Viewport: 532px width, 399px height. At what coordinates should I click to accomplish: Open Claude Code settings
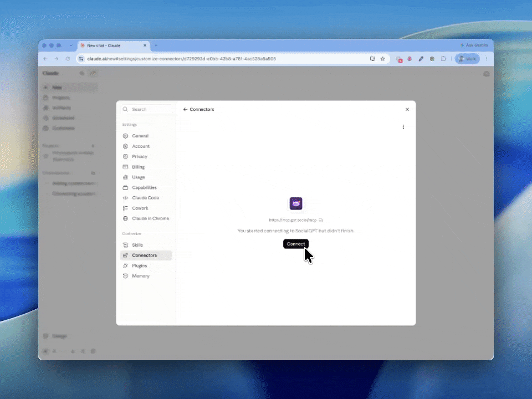click(146, 198)
